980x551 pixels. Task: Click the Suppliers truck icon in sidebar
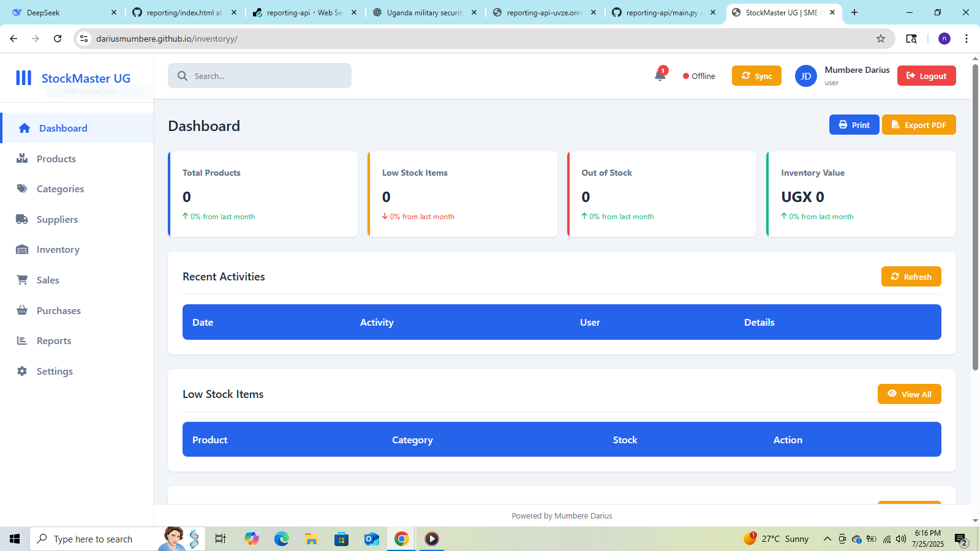[x=22, y=219]
